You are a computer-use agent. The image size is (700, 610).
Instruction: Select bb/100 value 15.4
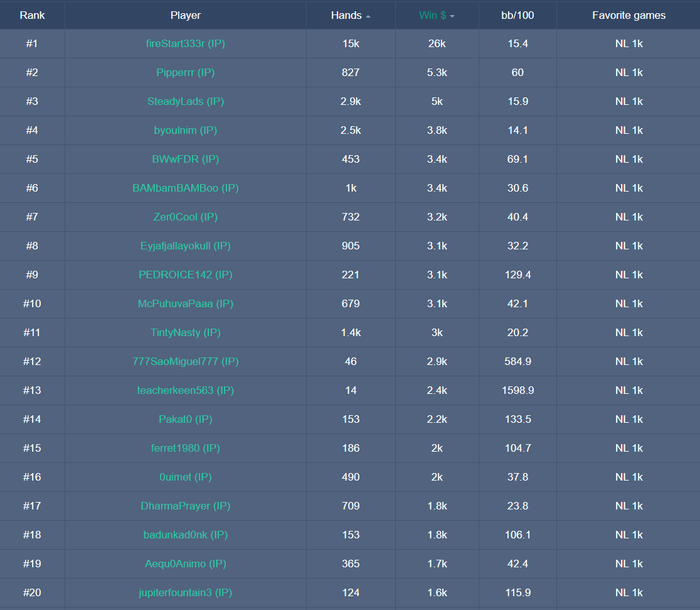[517, 44]
